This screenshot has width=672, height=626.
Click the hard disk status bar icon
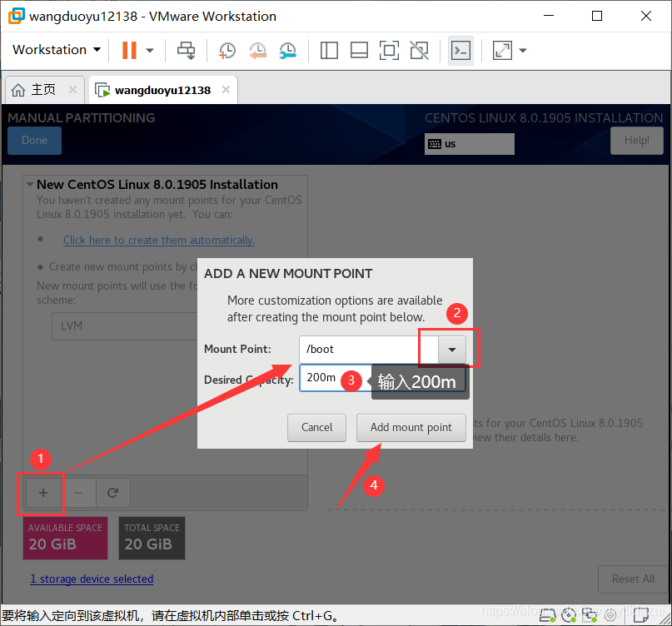coord(547,616)
